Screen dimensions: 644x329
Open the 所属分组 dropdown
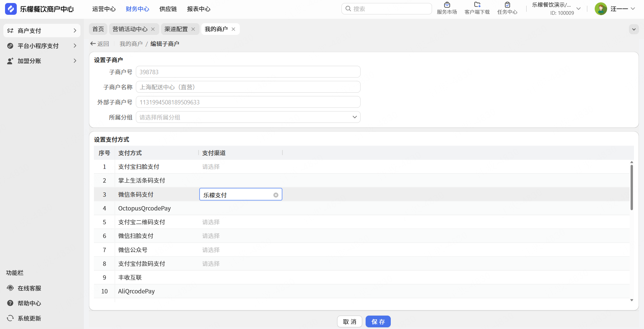click(x=248, y=117)
